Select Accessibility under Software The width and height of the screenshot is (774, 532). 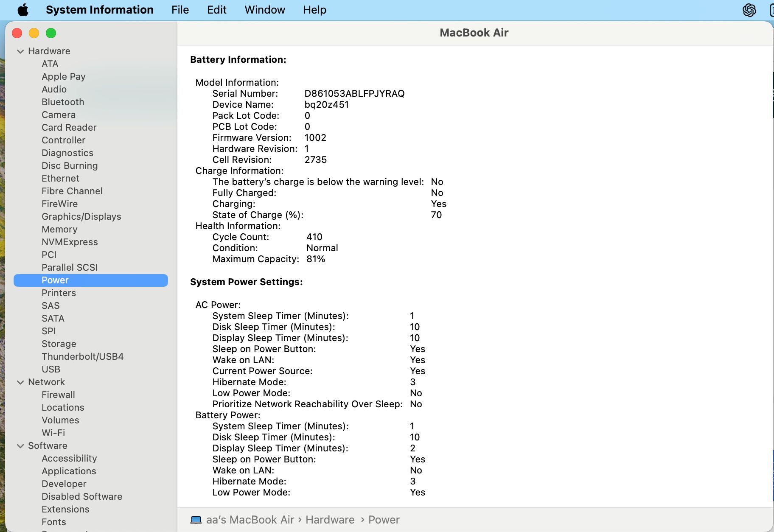69,458
